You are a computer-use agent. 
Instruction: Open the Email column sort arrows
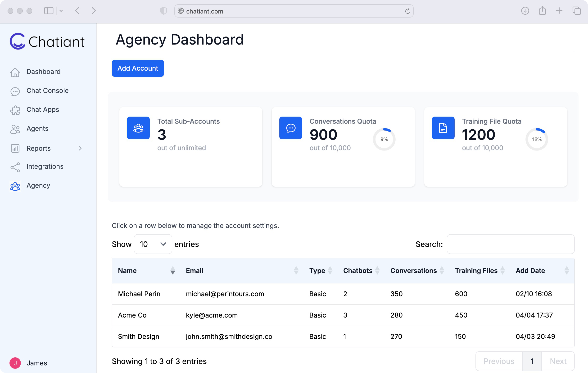click(296, 271)
